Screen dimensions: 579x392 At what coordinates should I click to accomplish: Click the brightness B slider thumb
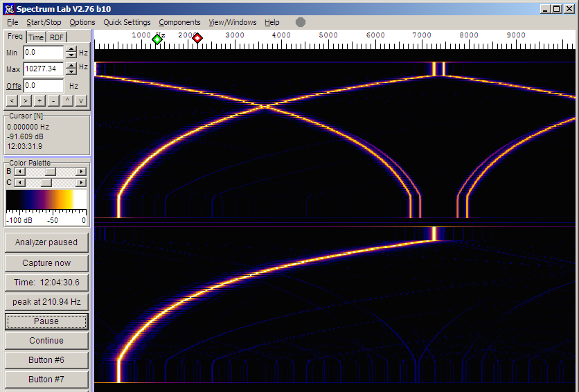click(51, 171)
